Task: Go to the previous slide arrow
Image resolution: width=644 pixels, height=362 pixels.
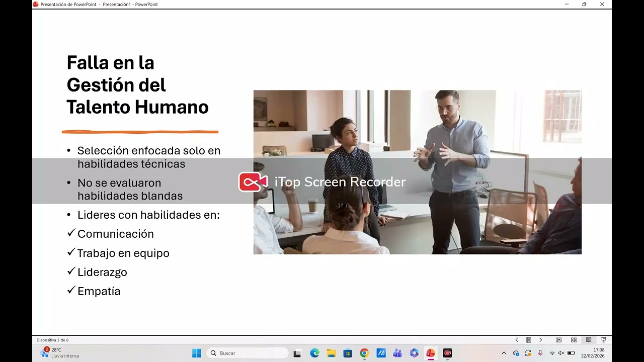Action: (x=517, y=340)
